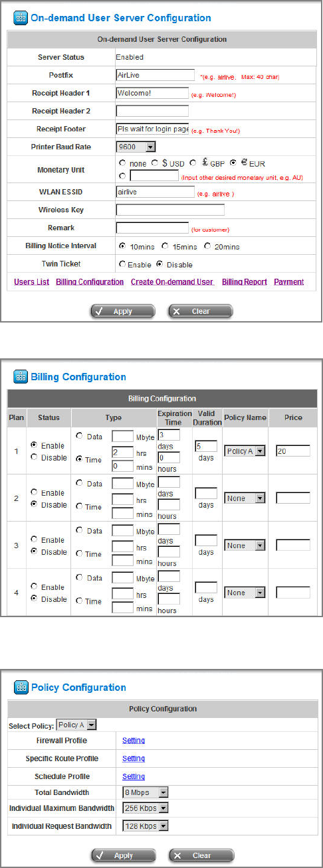Screen dimensions: 323x868
Task: Select EUR as the monetary unit
Action: [x=233, y=163]
